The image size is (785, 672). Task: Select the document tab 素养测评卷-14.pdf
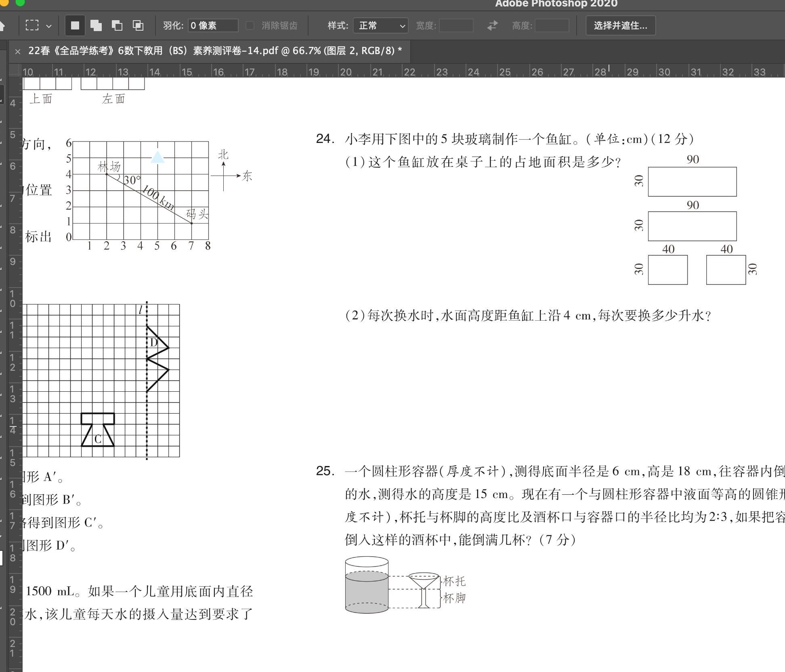[x=215, y=50]
